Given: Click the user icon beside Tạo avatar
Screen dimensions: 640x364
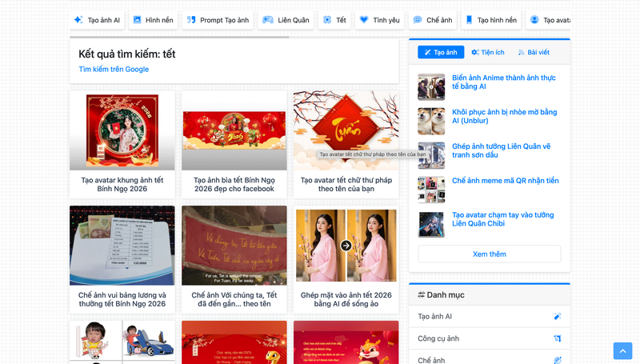Looking at the screenshot, I should pyautogui.click(x=534, y=19).
